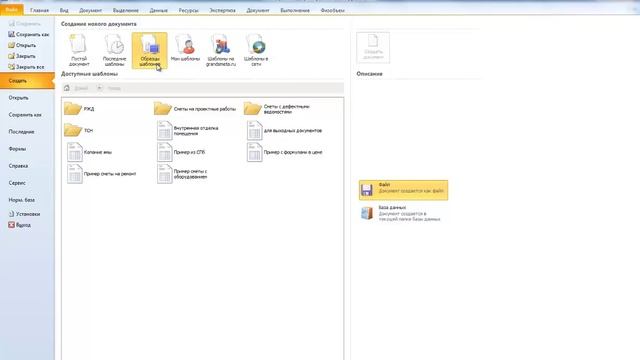Switch to the Ресурсы ribbon tab
The height and width of the screenshot is (360, 640).
pyautogui.click(x=189, y=10)
